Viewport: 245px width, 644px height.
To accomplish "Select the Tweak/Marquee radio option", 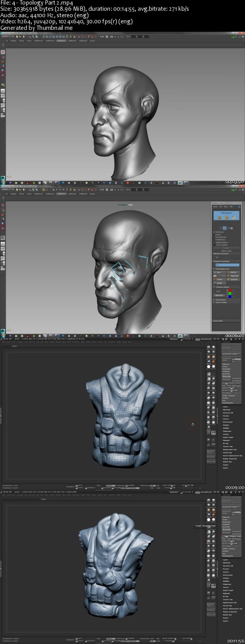I will pos(219,240).
